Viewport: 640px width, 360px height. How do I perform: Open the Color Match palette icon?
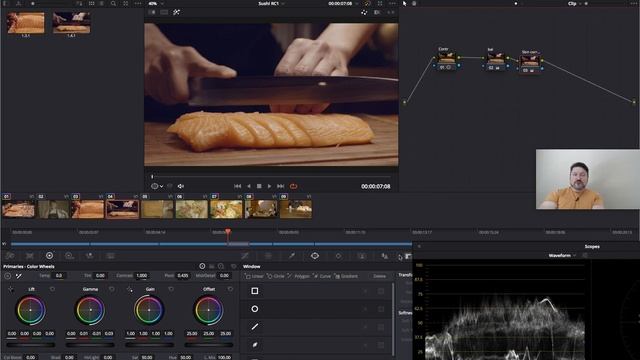point(29,256)
